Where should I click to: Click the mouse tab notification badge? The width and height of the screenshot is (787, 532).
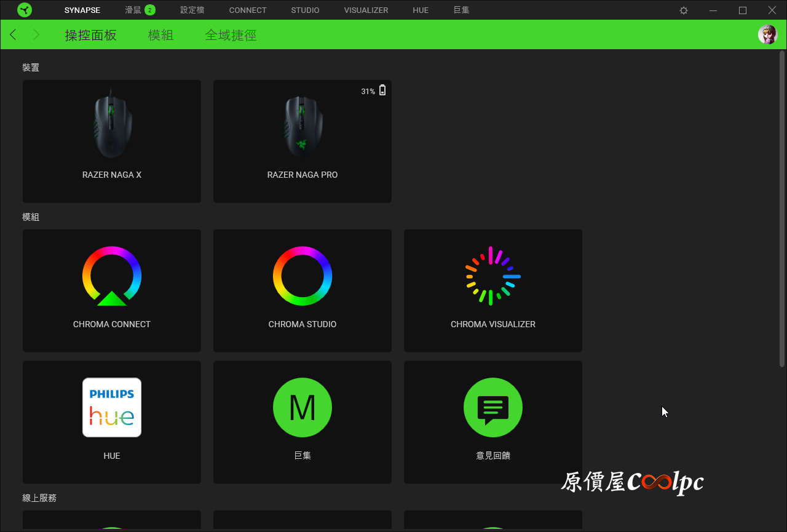[150, 10]
